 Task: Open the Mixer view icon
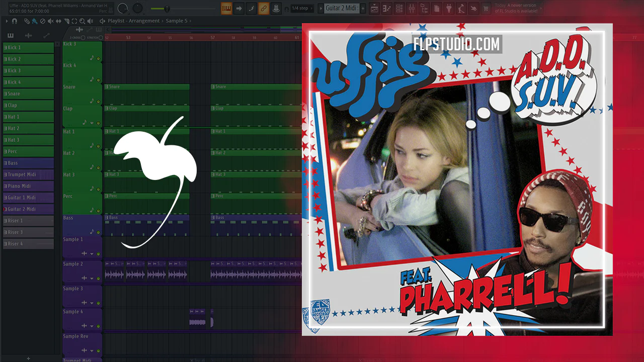412,8
